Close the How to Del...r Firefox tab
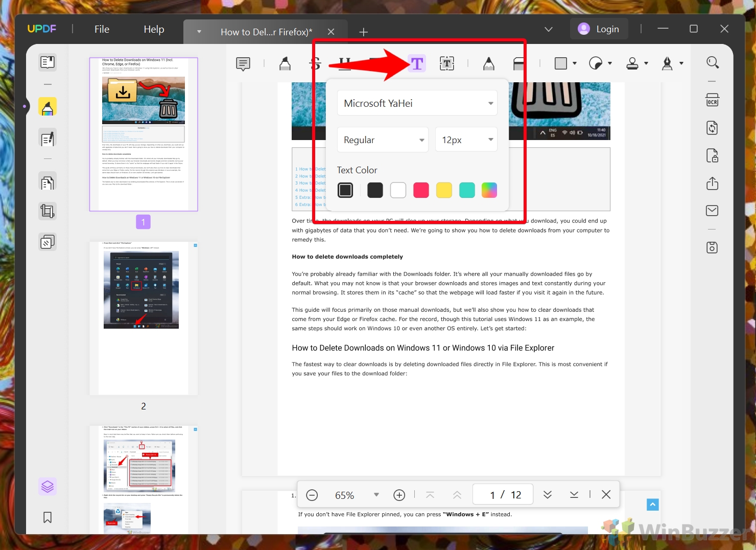 click(x=331, y=32)
